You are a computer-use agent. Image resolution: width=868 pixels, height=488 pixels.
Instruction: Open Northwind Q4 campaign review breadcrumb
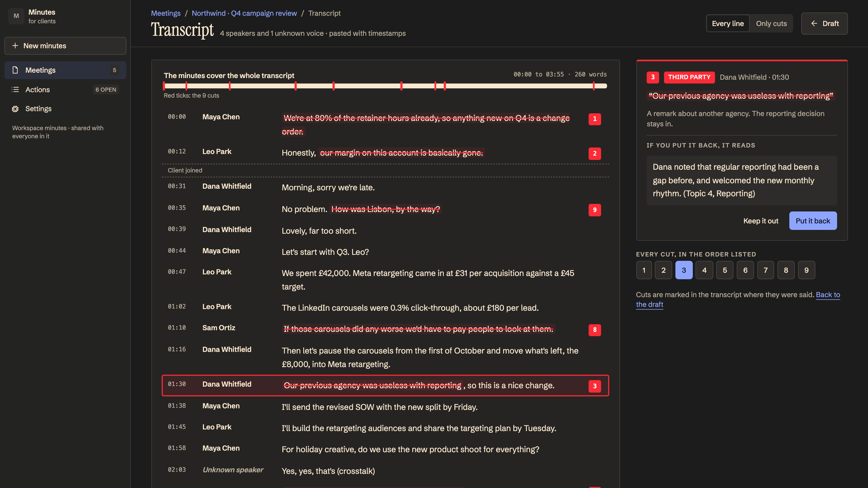[x=244, y=13]
